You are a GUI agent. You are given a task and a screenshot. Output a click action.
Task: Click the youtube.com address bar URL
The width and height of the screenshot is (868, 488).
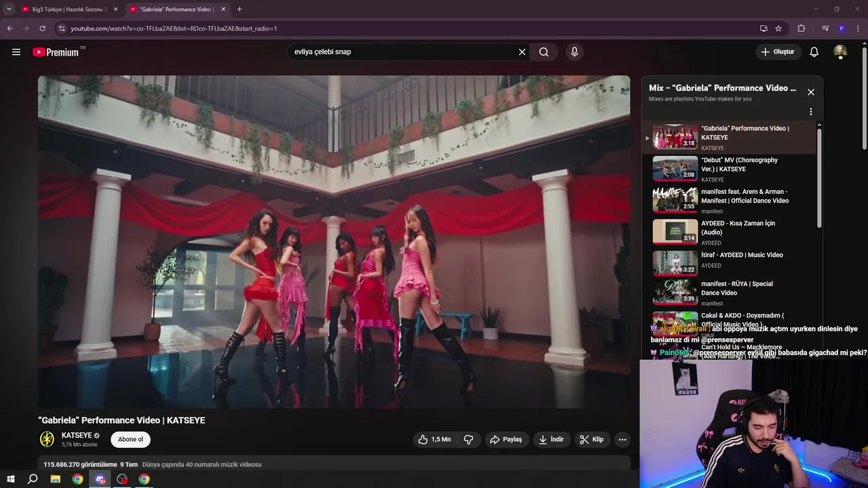click(x=174, y=28)
